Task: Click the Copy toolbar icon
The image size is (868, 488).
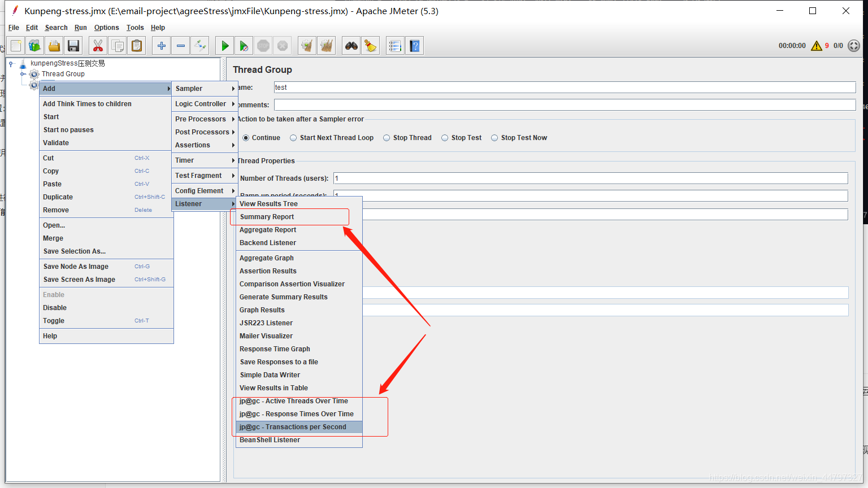Action: click(x=118, y=46)
